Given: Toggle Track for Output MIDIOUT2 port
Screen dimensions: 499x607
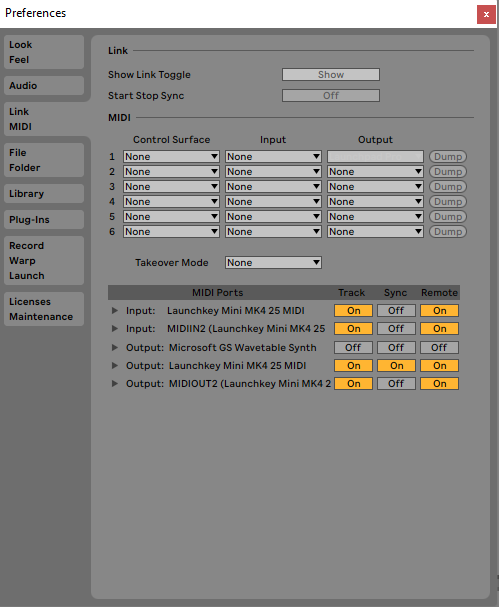Looking at the screenshot, I should (x=353, y=384).
